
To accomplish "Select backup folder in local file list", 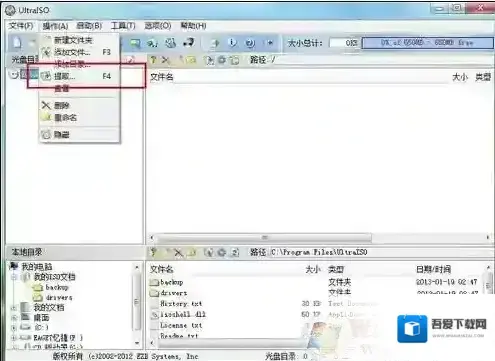I will [x=171, y=282].
